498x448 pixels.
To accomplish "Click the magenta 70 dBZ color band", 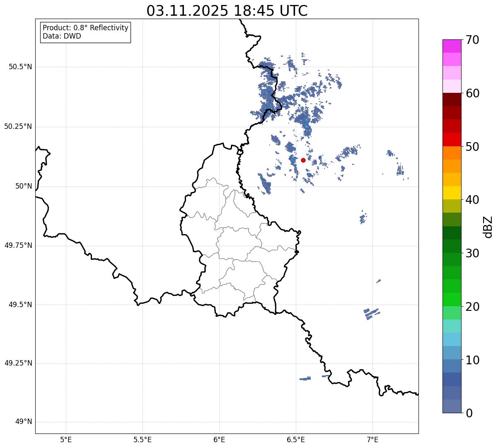I will 449,46.
